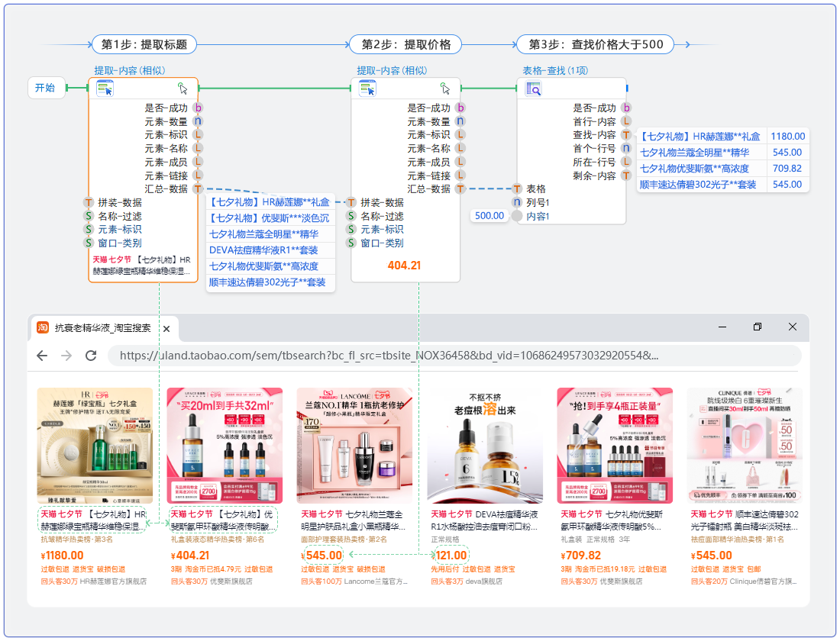Click the table-search icon in step 3 node
This screenshot has width=840, height=641.
pyautogui.click(x=533, y=89)
